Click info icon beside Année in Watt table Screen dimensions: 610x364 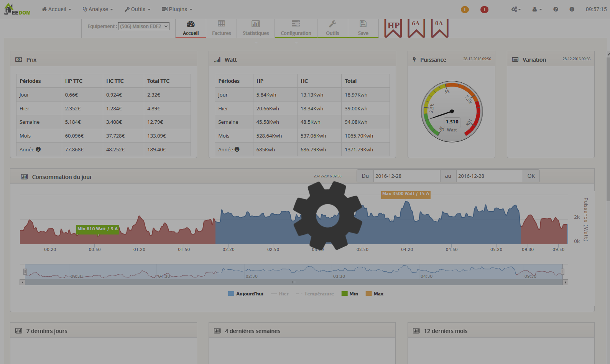tap(237, 149)
